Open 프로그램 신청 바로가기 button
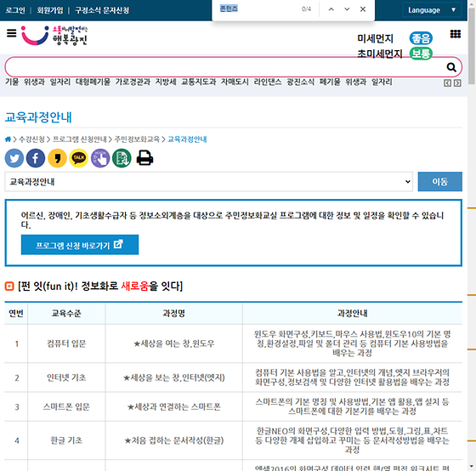Viewport: 476px width, 471px height. (80, 245)
